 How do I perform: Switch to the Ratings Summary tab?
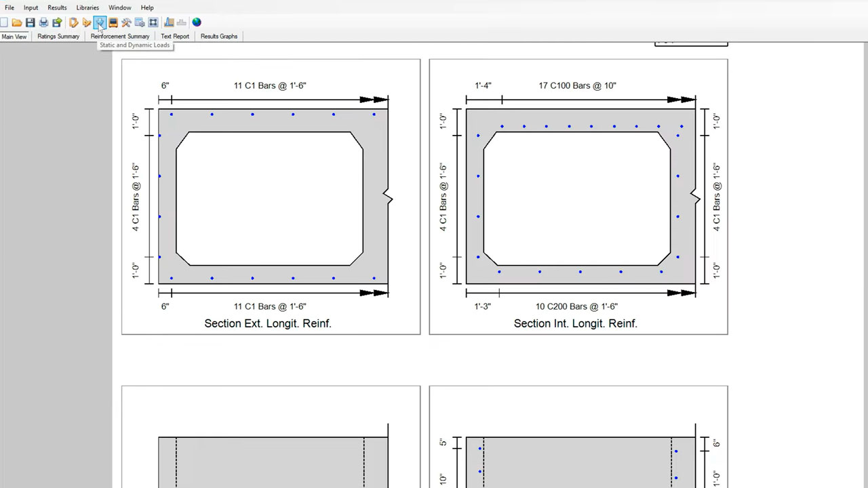tap(58, 37)
